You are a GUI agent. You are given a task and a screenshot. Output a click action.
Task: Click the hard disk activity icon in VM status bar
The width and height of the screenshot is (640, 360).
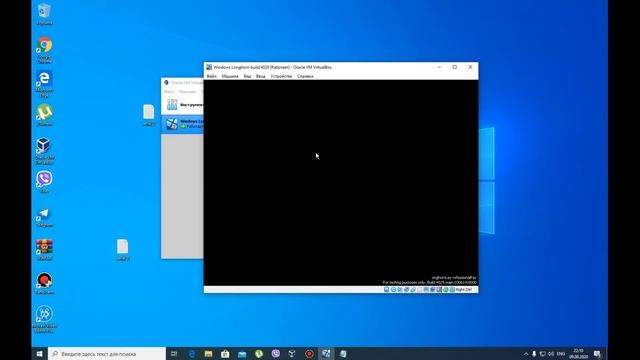point(387,289)
